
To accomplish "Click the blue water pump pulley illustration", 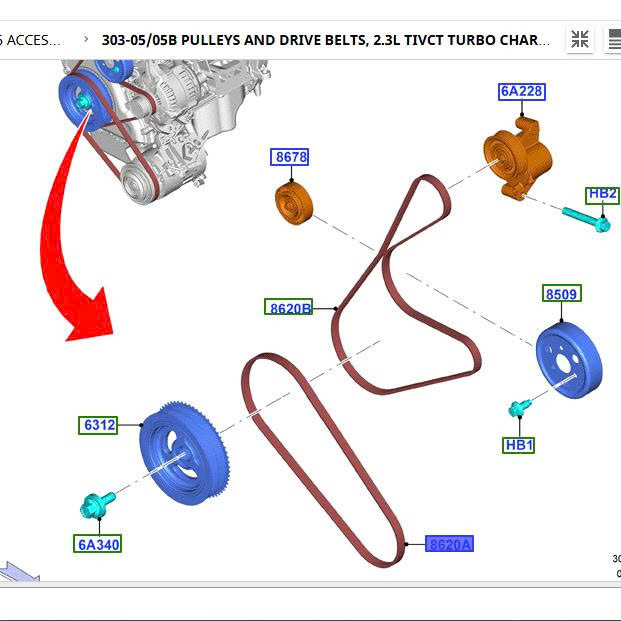I will (569, 359).
